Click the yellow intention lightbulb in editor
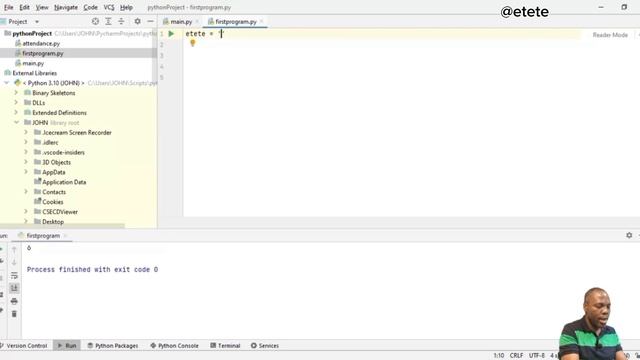This screenshot has height=360, width=640. 193,43
